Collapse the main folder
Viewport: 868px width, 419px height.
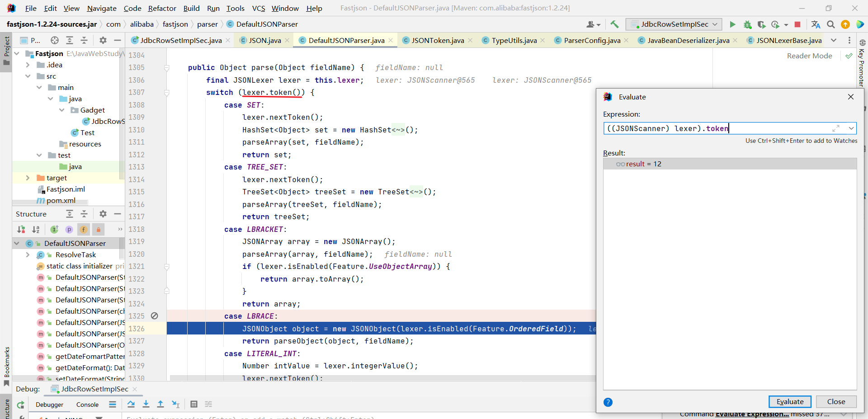[x=39, y=88]
